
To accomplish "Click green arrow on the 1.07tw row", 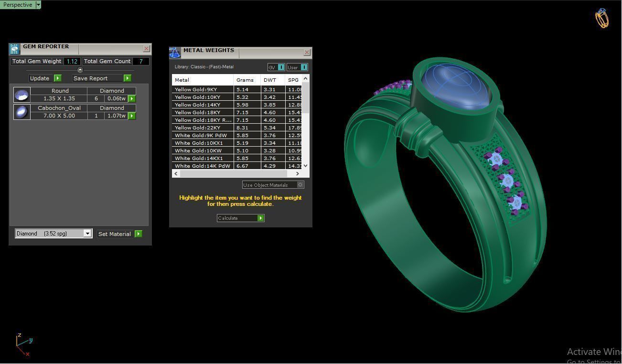I will [x=132, y=116].
